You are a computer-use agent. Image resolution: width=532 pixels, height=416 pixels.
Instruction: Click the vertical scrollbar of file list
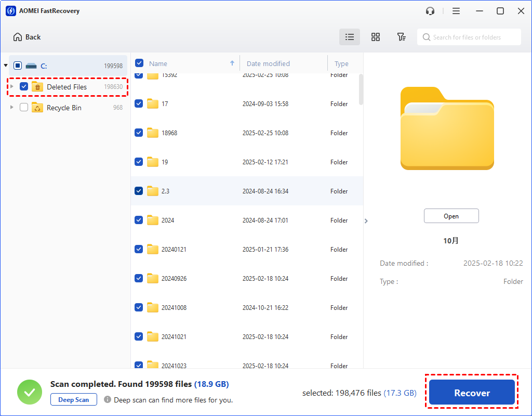coord(361,89)
